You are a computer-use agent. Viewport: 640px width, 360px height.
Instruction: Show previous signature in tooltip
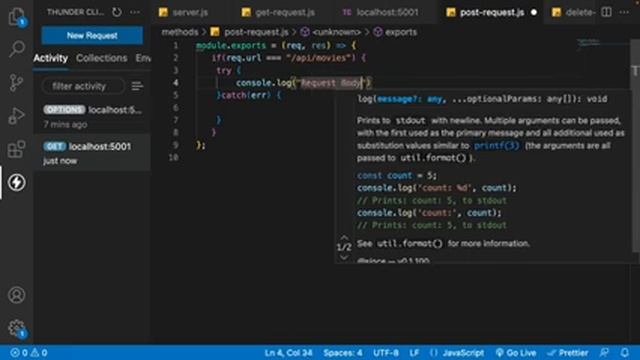pyautogui.click(x=344, y=238)
